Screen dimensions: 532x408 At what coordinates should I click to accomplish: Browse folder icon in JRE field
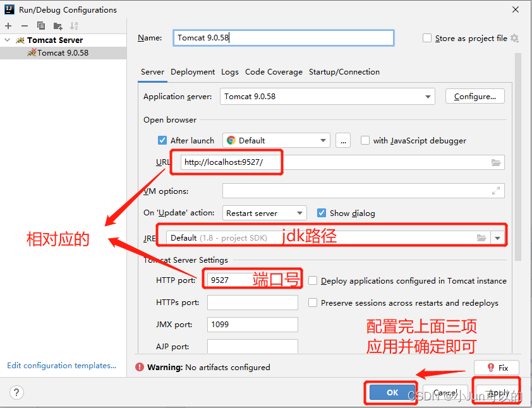point(481,237)
